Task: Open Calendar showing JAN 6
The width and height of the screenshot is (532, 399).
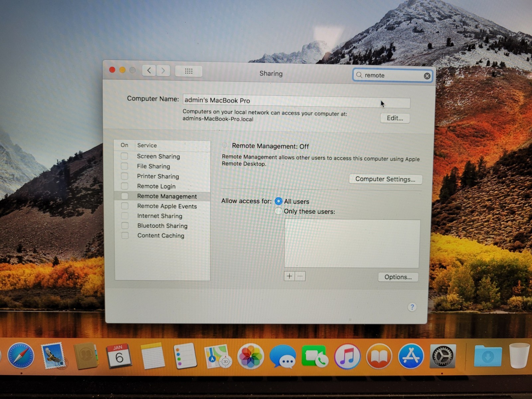Action: click(x=119, y=356)
